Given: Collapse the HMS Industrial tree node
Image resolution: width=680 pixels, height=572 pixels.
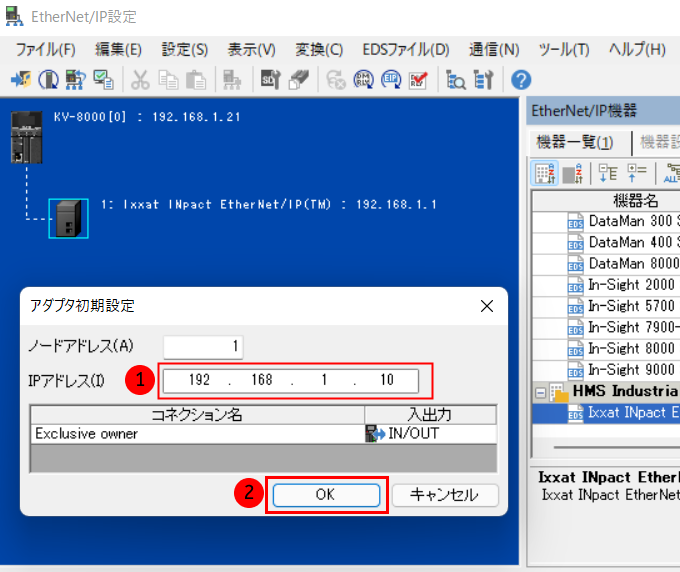Looking at the screenshot, I should point(540,393).
